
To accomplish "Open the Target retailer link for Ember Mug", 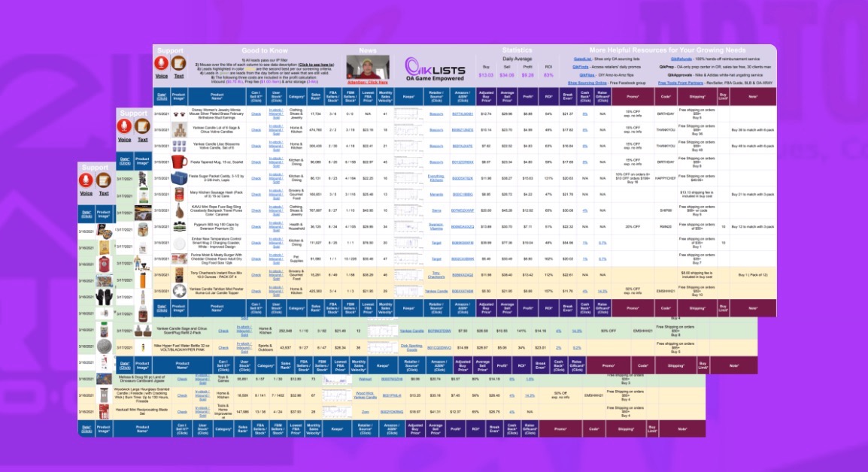I will [436, 244].
